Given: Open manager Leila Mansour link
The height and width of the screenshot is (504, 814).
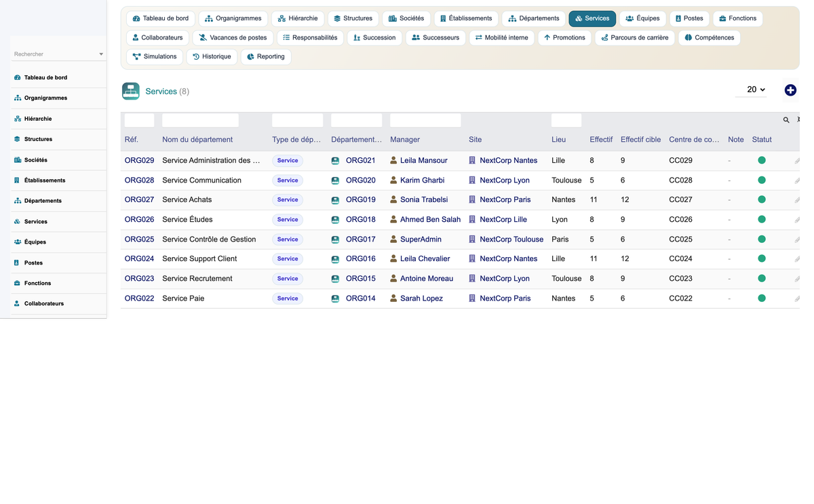Looking at the screenshot, I should tap(424, 161).
